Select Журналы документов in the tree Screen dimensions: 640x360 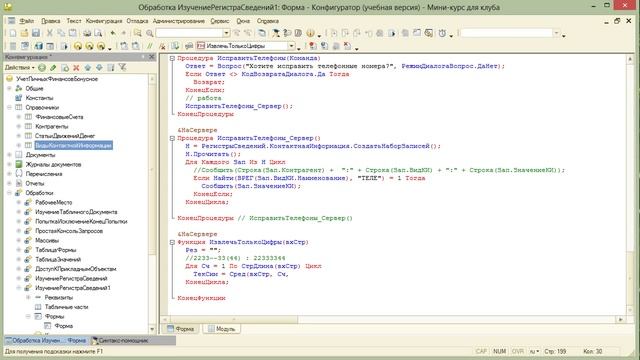click(x=53, y=164)
